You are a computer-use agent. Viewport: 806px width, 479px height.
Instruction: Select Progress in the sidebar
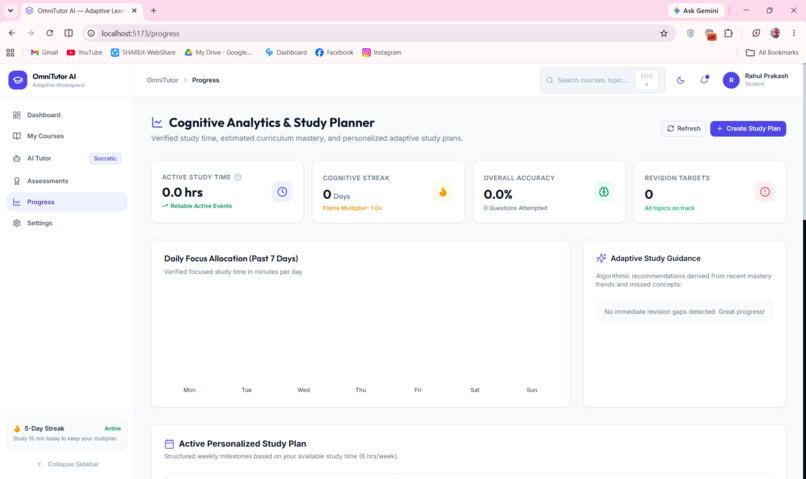(x=67, y=202)
